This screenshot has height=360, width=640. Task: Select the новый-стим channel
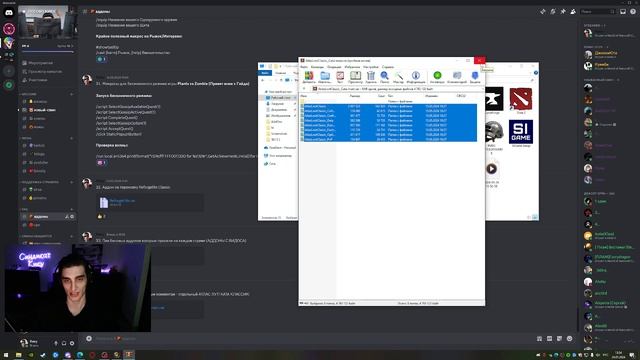pos(47,110)
